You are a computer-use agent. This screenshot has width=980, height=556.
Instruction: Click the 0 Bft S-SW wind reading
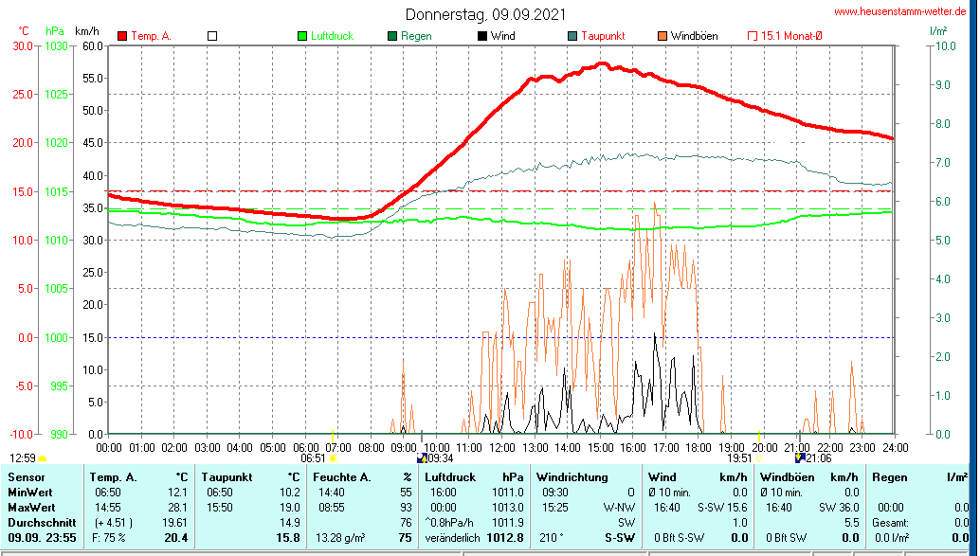679,537
